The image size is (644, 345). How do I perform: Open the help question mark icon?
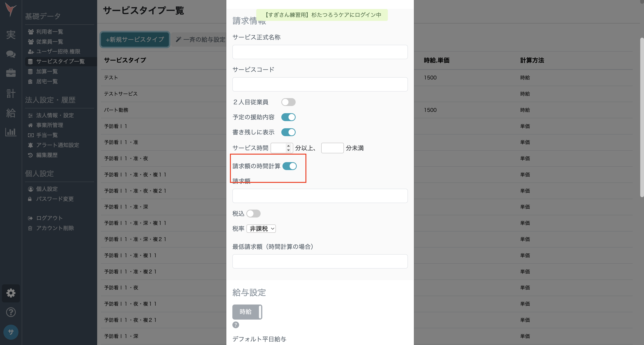pyautogui.click(x=11, y=312)
